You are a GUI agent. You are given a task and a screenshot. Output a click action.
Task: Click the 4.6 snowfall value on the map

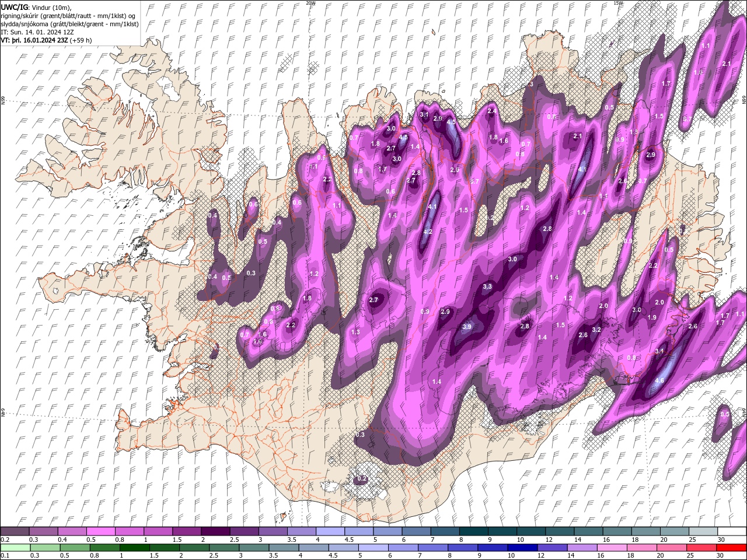click(x=660, y=381)
